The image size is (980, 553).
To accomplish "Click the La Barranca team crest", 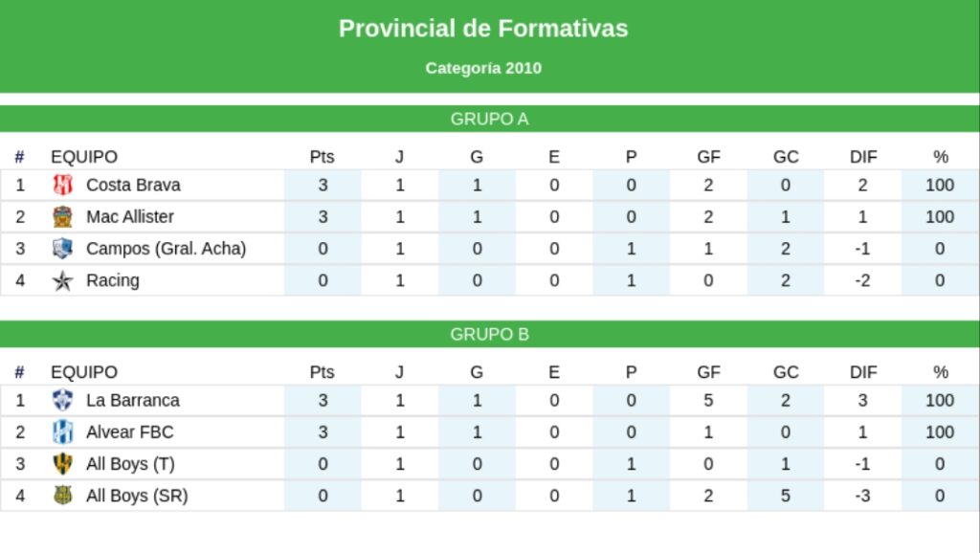I will pyautogui.click(x=62, y=400).
